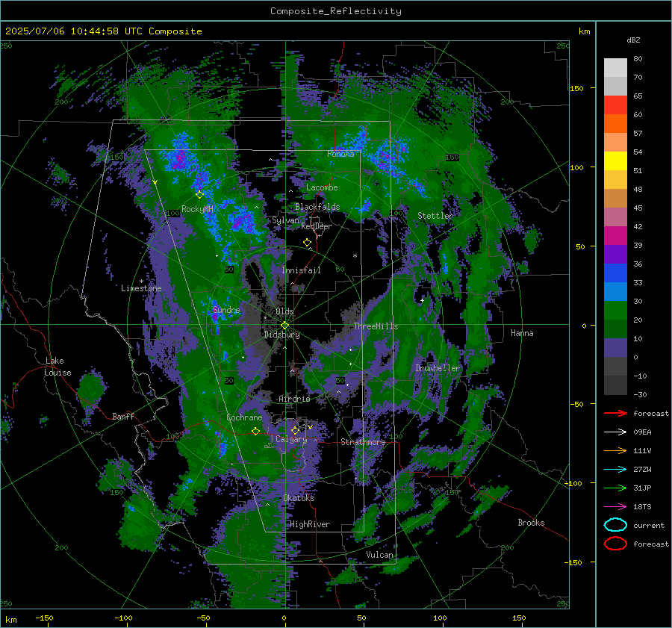
Task: Click the cyan 27ZW arrow icon
Action: (615, 470)
